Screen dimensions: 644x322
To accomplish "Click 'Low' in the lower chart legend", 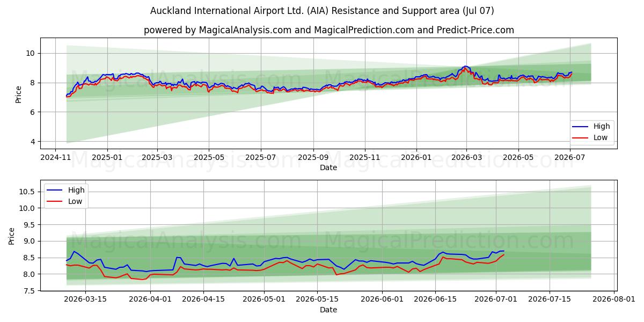I will click(x=75, y=201).
